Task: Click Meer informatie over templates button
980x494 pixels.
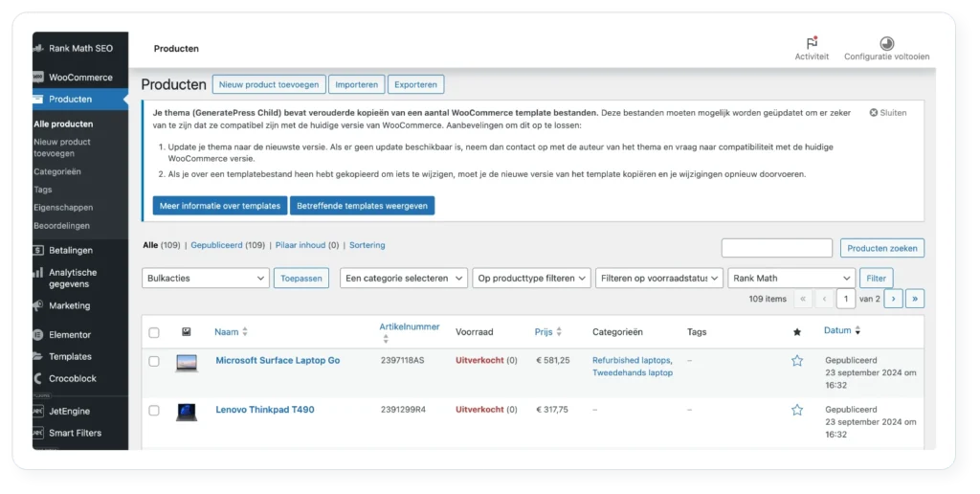Action: coord(220,206)
